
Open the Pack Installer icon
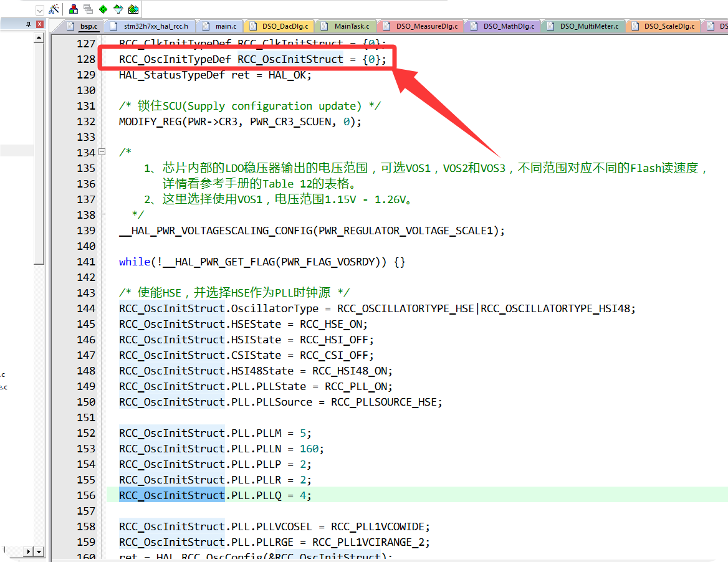133,9
